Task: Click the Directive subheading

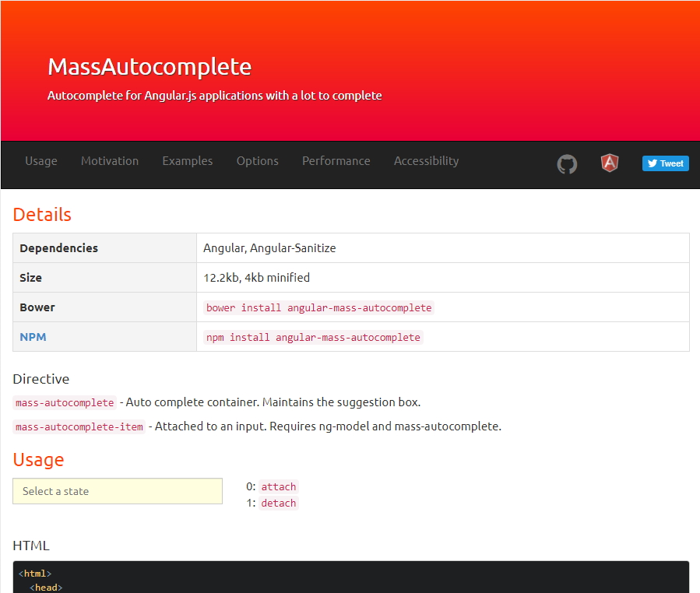Action: (41, 379)
